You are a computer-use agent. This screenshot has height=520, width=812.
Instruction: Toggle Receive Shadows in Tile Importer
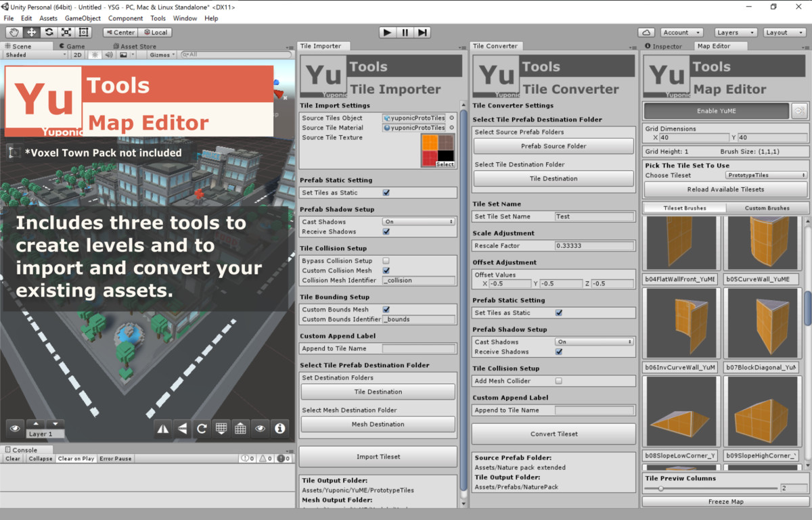pos(386,231)
